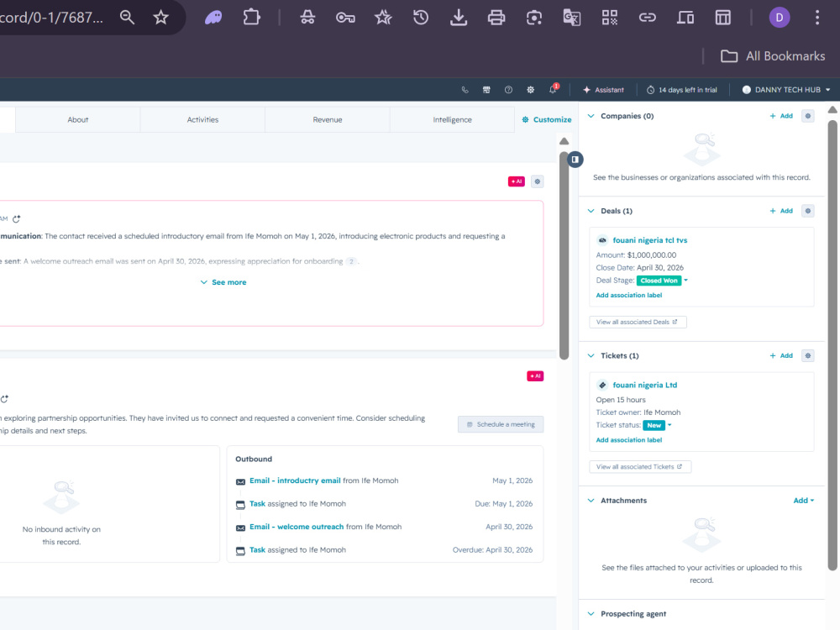The width and height of the screenshot is (840, 630).
Task: Click the copy link chain icon
Action: coord(647,18)
